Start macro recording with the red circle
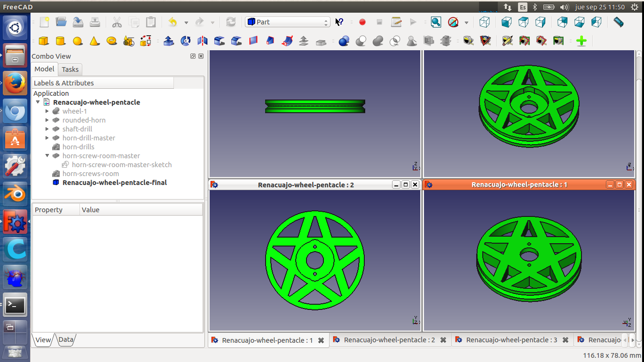Image resolution: width=644 pixels, height=362 pixels. click(x=362, y=22)
